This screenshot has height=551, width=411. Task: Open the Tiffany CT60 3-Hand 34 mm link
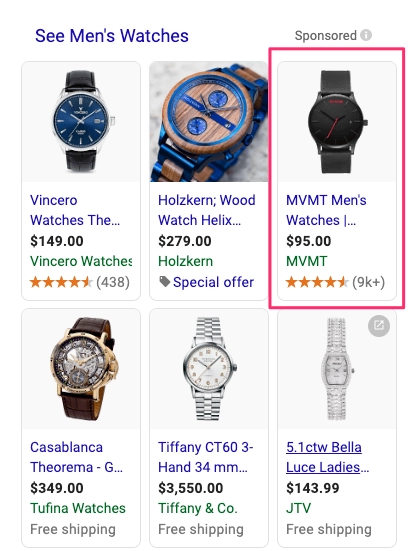[206, 457]
